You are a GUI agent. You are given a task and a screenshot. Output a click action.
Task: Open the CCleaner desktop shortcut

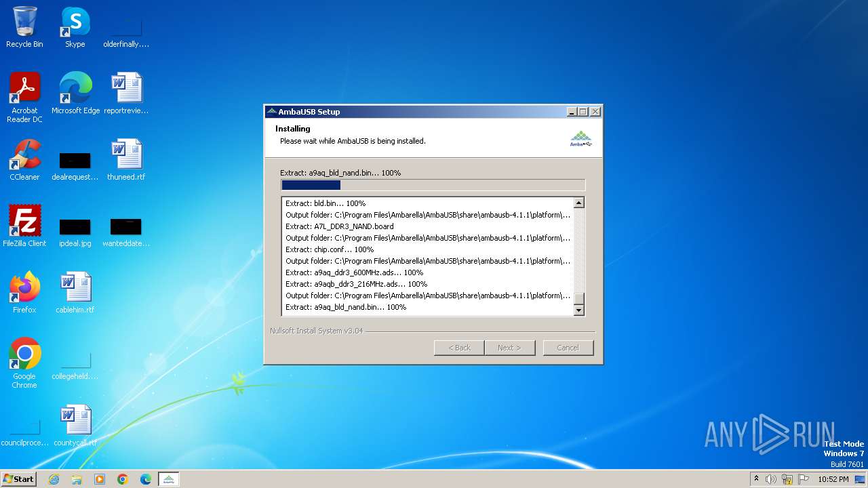pyautogui.click(x=24, y=159)
